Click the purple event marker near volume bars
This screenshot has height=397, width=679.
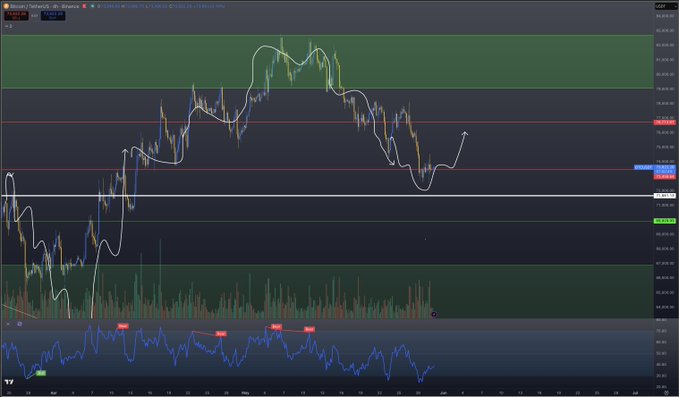point(434,314)
